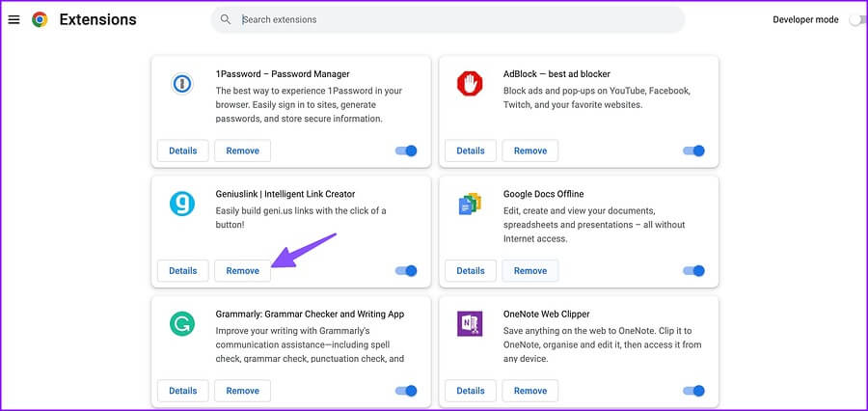
Task: Click the search magnifier icon
Action: pos(226,19)
